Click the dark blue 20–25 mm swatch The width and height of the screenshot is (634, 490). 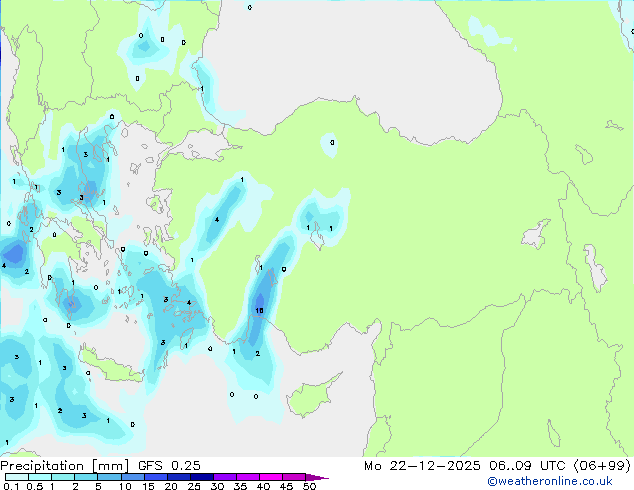[182, 477]
